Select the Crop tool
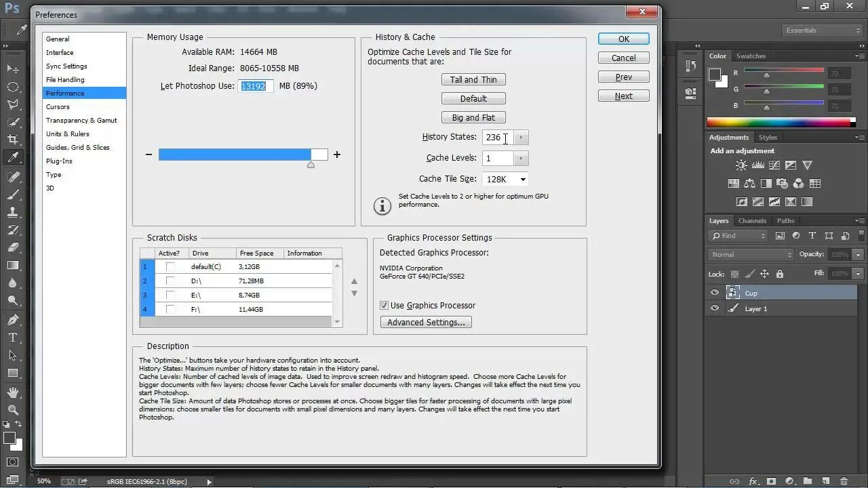868x488 pixels. point(13,140)
